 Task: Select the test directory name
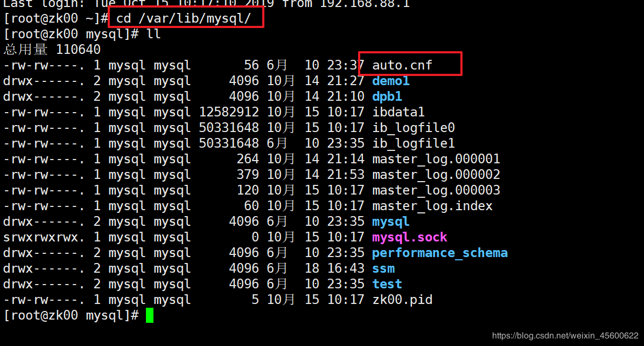pyautogui.click(x=387, y=284)
